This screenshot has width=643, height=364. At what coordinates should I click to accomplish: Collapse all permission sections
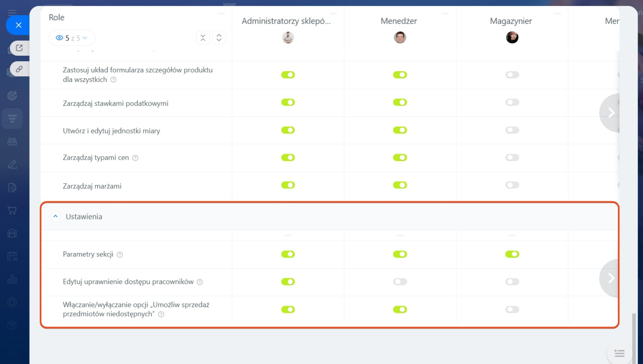(203, 38)
